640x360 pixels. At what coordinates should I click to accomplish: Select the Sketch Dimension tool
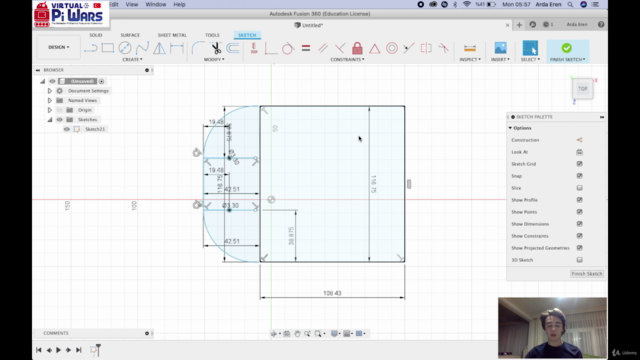177,48
